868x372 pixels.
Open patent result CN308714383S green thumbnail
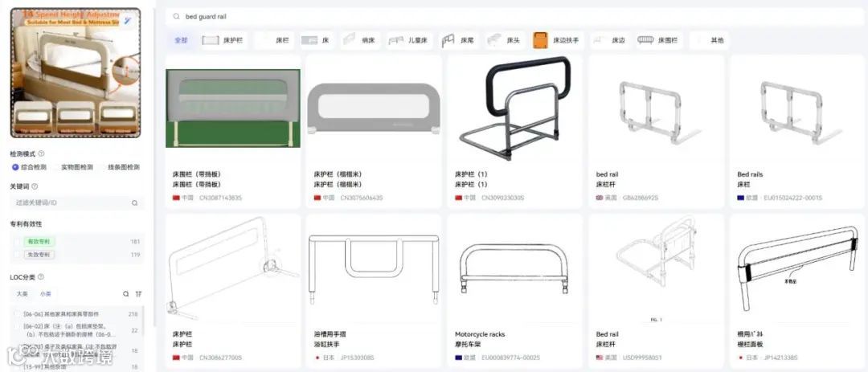(x=233, y=108)
